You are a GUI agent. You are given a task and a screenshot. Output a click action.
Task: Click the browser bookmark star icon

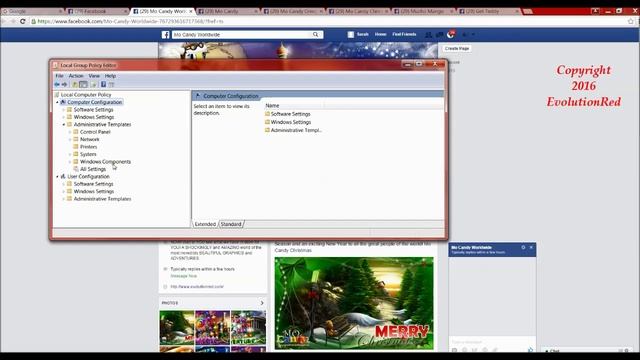click(x=631, y=21)
